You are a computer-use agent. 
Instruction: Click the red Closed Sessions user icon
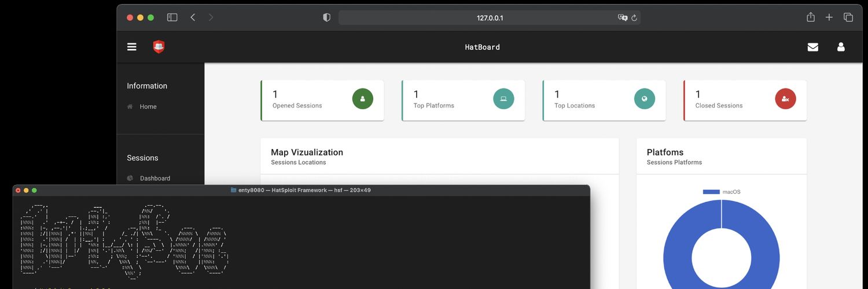point(785,99)
